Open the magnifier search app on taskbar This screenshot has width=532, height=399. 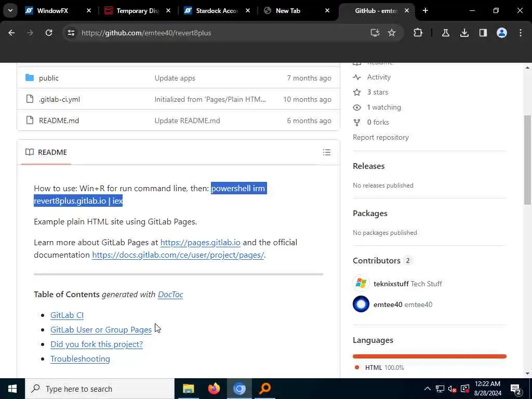(265, 389)
